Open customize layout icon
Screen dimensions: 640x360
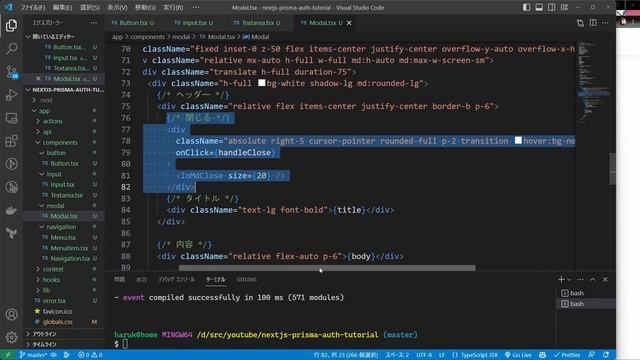[564, 7]
